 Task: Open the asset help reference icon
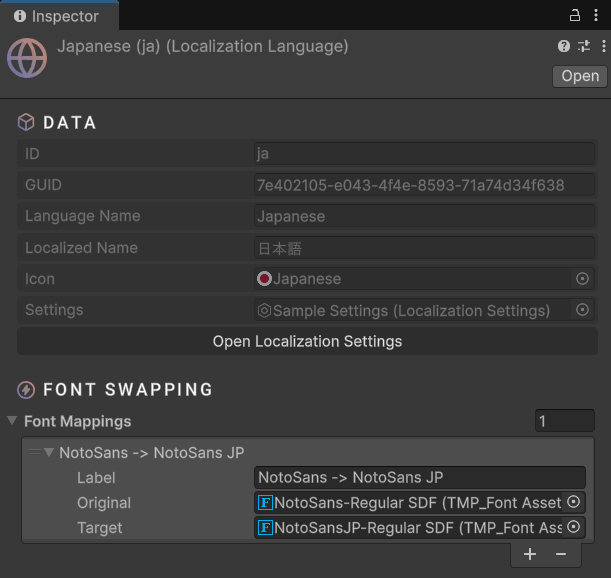(564, 46)
